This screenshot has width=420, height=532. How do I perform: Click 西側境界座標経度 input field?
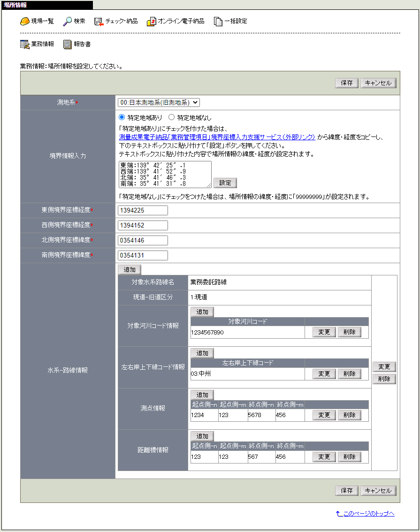[143, 225]
